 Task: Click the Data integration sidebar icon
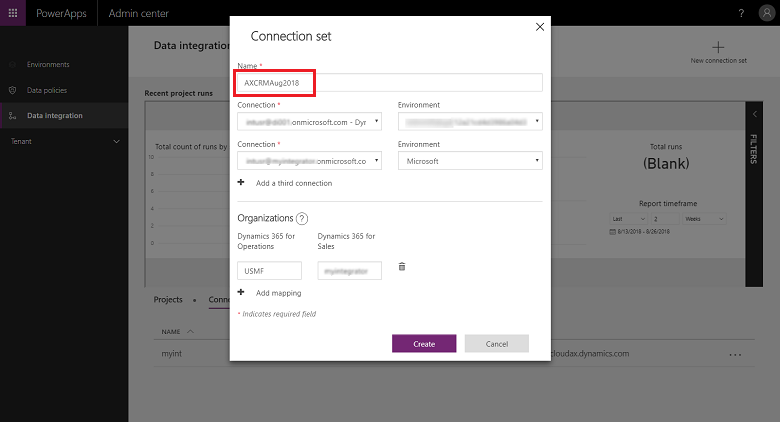pyautogui.click(x=13, y=115)
